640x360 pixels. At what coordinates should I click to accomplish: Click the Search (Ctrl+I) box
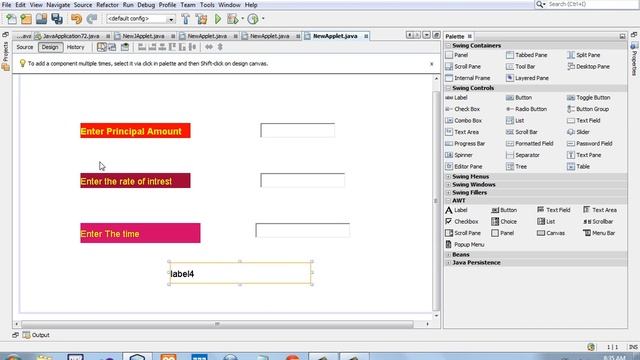(591, 4)
